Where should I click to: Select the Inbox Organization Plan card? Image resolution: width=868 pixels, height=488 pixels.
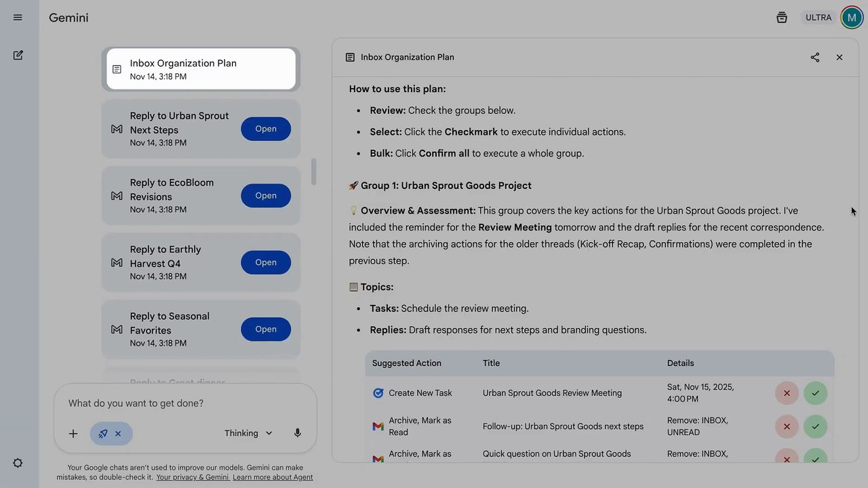201,69
